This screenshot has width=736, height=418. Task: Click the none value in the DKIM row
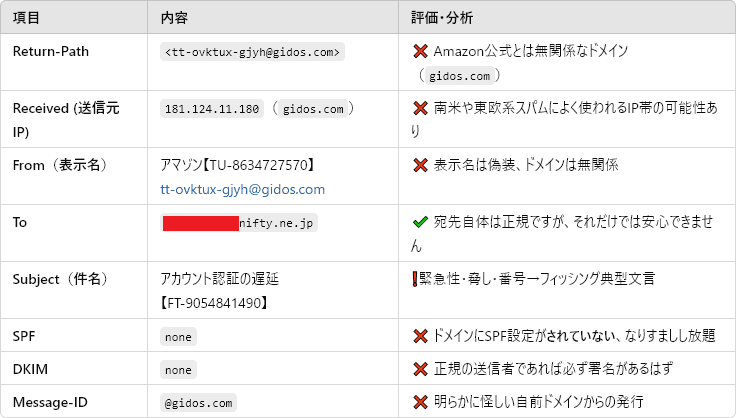pyautogui.click(x=178, y=370)
